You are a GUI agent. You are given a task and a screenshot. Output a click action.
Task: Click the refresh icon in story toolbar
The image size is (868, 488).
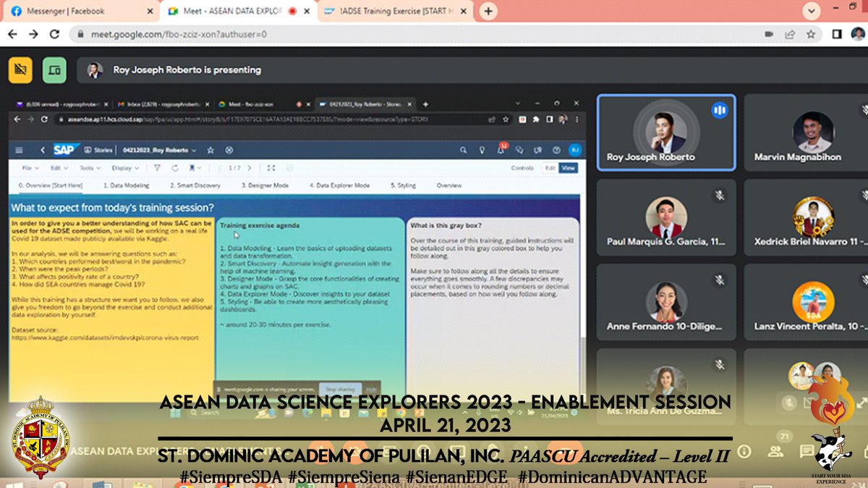[175, 168]
